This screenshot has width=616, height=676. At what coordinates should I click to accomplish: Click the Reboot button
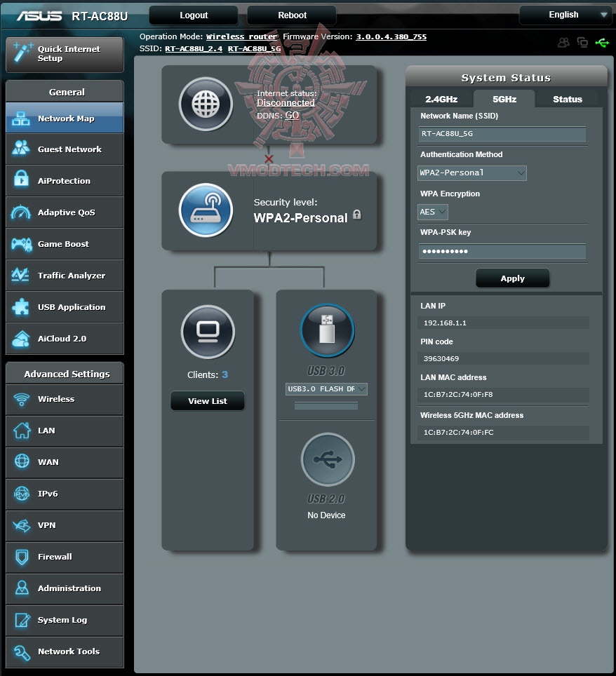[292, 15]
